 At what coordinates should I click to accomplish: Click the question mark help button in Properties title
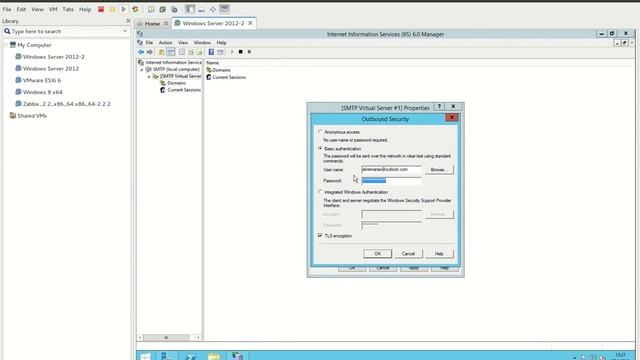(440, 107)
